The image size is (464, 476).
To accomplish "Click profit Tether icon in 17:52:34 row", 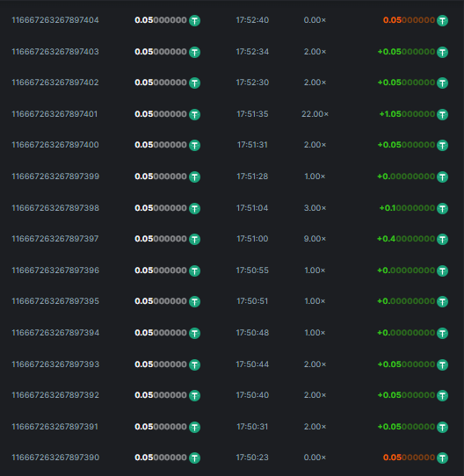I will coord(442,52).
